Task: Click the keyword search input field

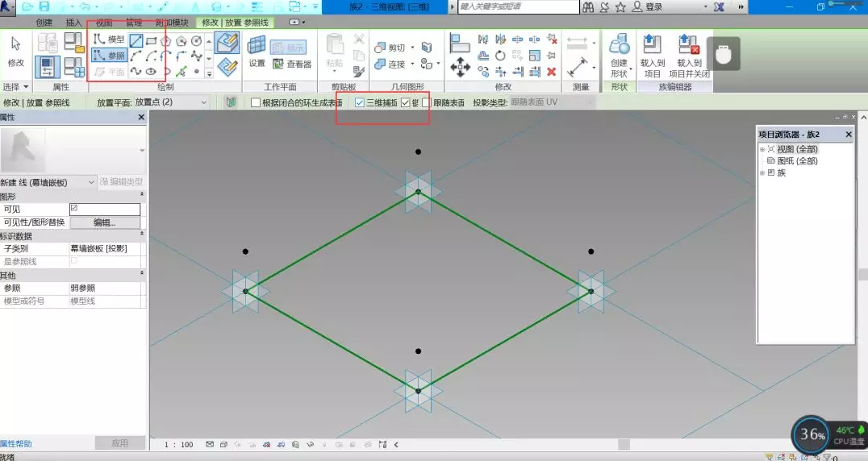Action: pos(518,6)
